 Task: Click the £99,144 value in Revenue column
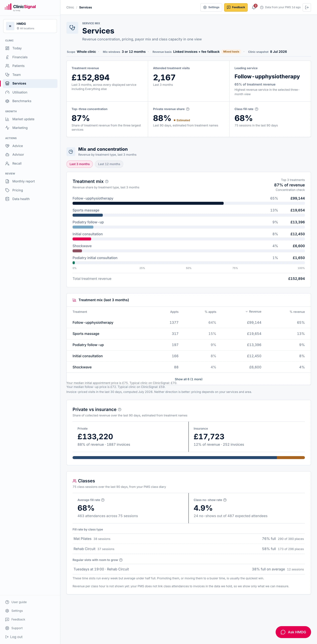(254, 322)
